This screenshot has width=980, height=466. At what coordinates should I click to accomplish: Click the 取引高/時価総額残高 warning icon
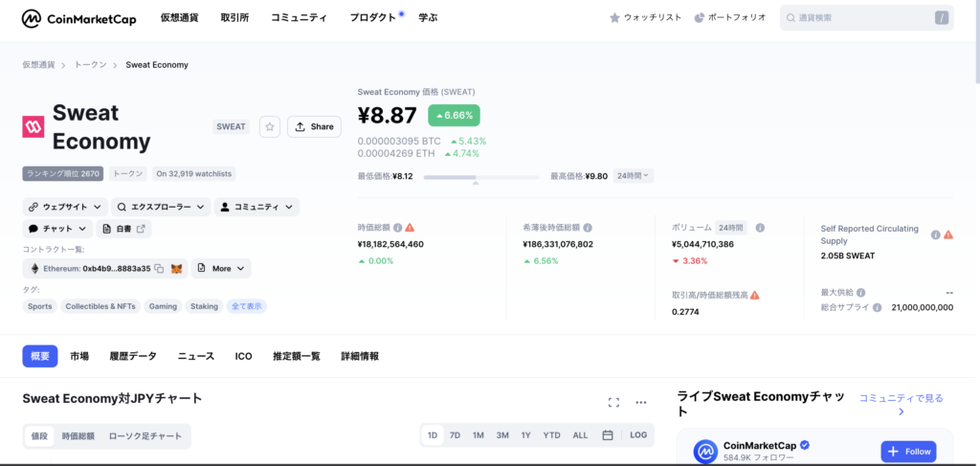coord(754,295)
